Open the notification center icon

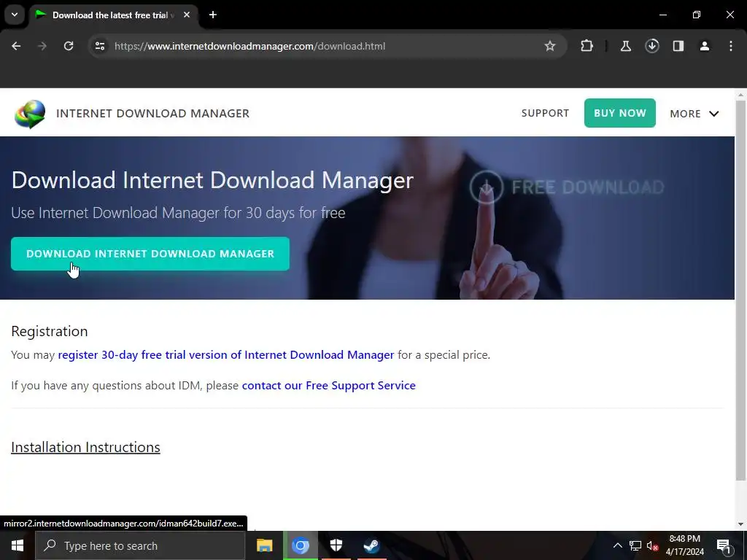point(724,546)
